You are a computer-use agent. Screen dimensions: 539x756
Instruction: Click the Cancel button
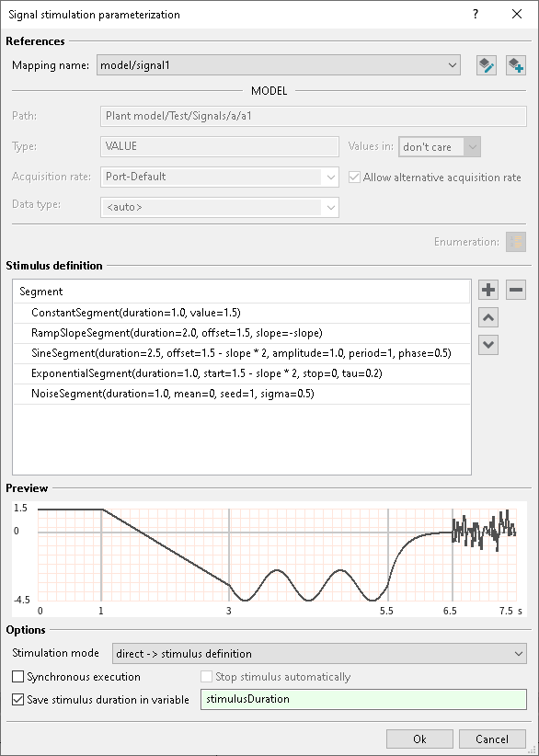click(x=492, y=739)
